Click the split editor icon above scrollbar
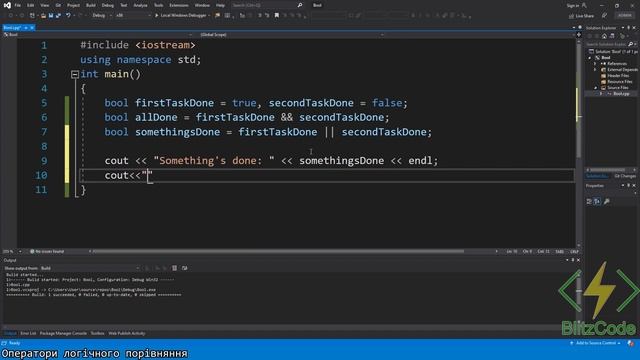The image size is (640, 360). [x=579, y=35]
